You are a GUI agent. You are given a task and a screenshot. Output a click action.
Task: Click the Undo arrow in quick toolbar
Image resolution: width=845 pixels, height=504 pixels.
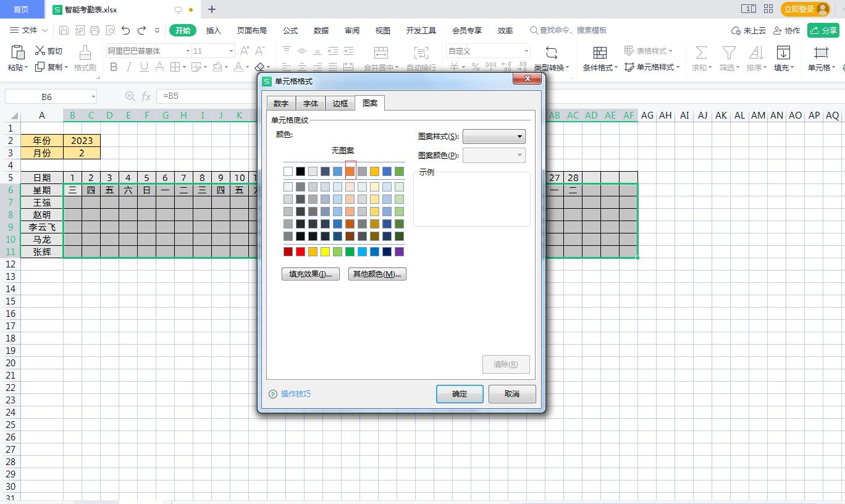(x=126, y=30)
